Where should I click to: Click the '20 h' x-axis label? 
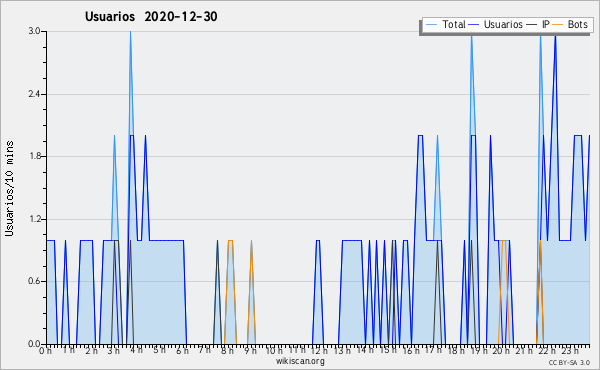[501, 351]
